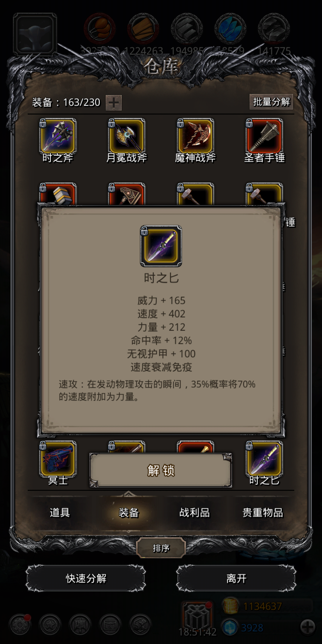Add currency with bottom right plus icon
322x644 pixels.
pyautogui.click(x=308, y=627)
